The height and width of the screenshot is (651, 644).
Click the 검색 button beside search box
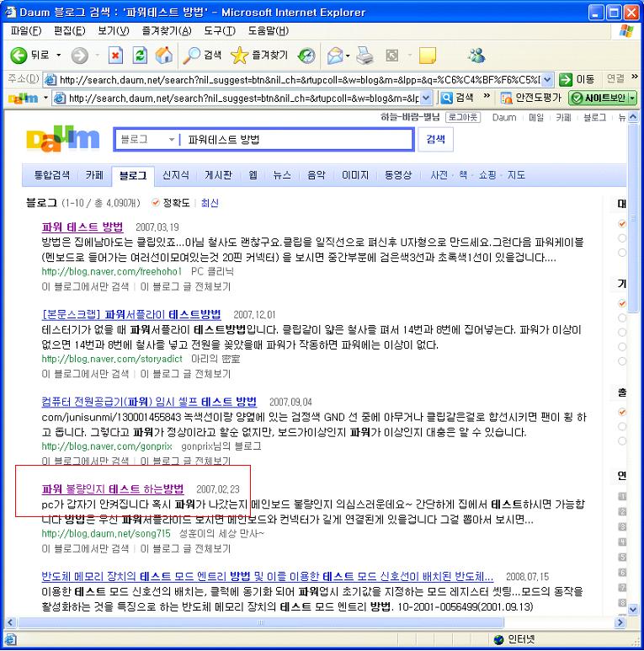click(436, 139)
